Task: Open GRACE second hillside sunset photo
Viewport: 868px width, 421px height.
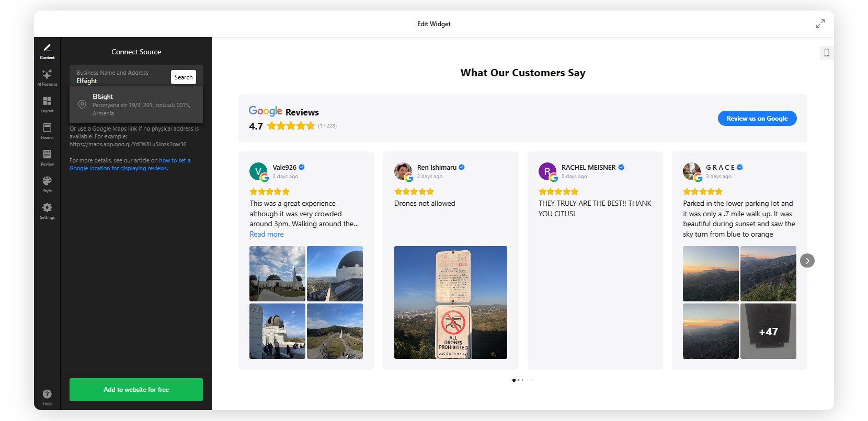Action: pos(768,274)
